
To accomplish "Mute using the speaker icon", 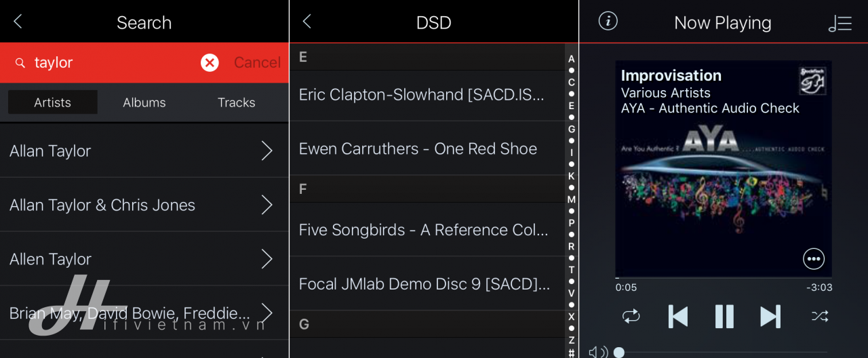I will (x=598, y=352).
